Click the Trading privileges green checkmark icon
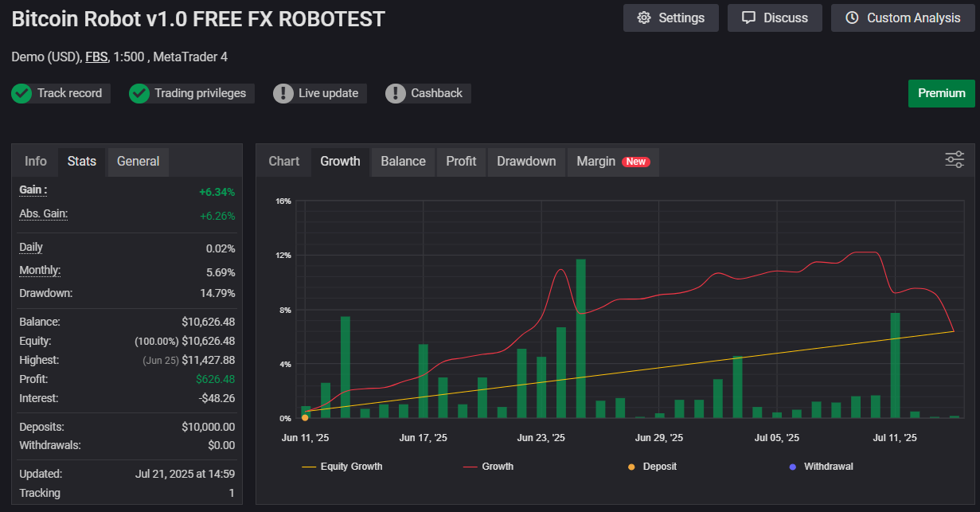 (139, 93)
